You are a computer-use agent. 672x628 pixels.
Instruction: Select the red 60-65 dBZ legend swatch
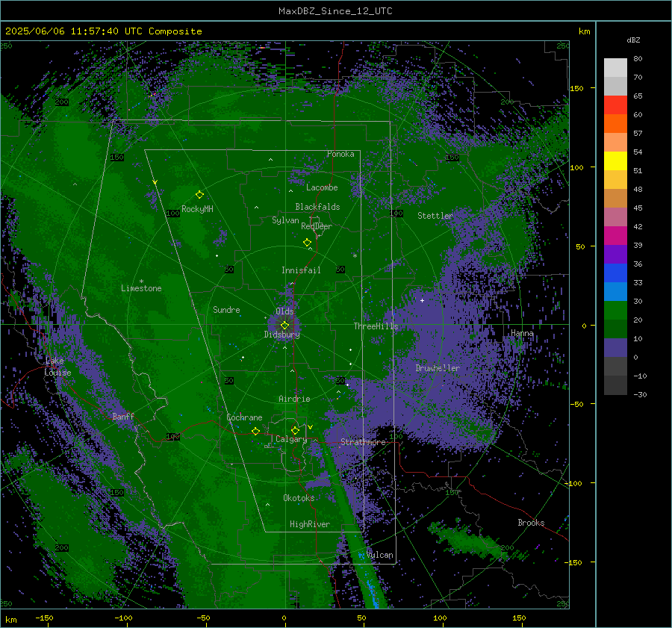tap(615, 105)
